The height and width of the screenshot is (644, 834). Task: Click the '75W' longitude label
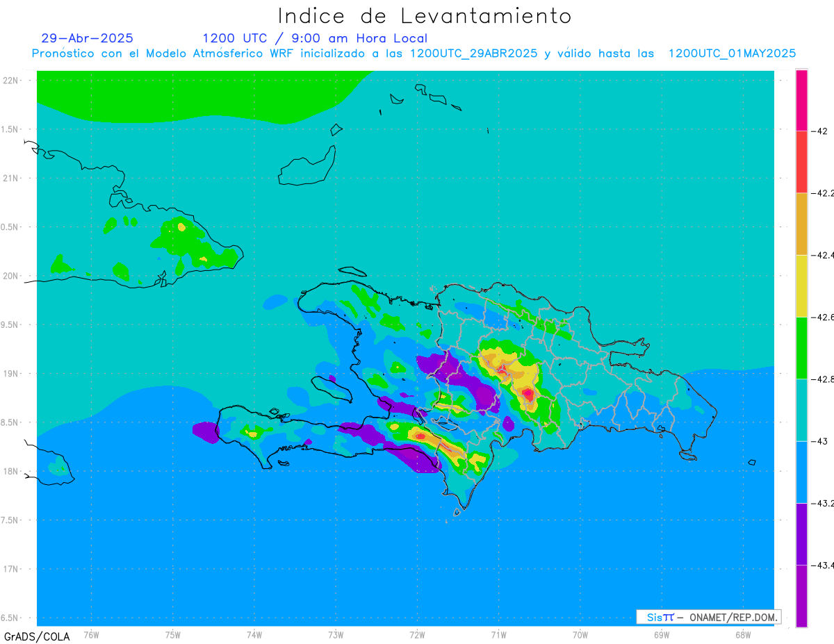coord(172,634)
